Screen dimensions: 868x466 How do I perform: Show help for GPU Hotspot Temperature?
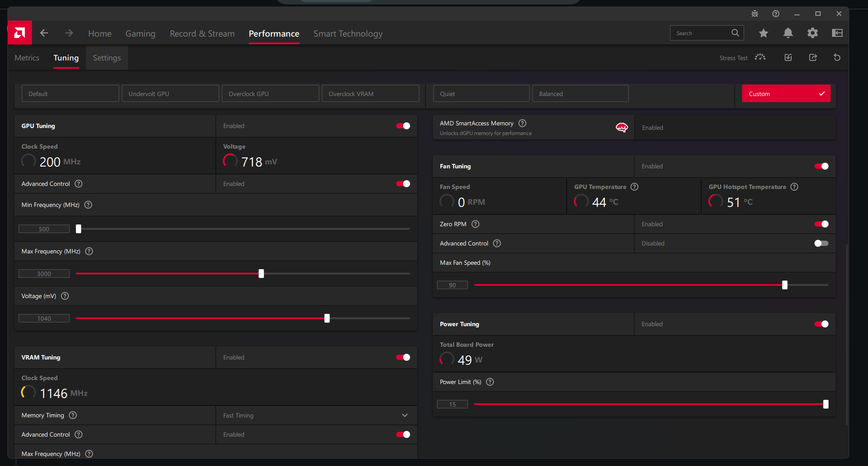click(794, 187)
